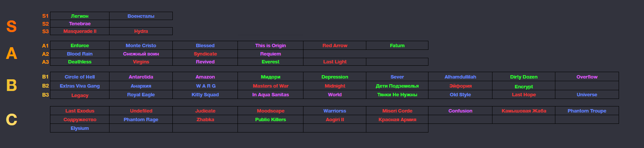Click the large orange S tier label

click(11, 26)
